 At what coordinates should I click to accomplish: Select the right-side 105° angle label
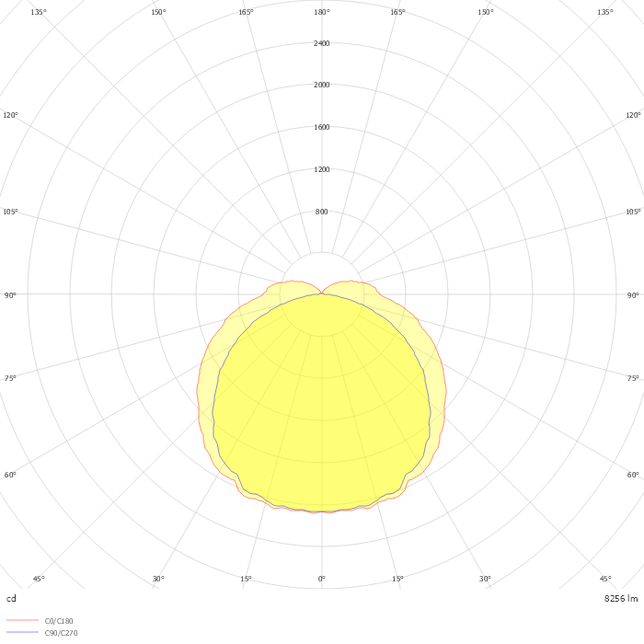tap(633, 212)
